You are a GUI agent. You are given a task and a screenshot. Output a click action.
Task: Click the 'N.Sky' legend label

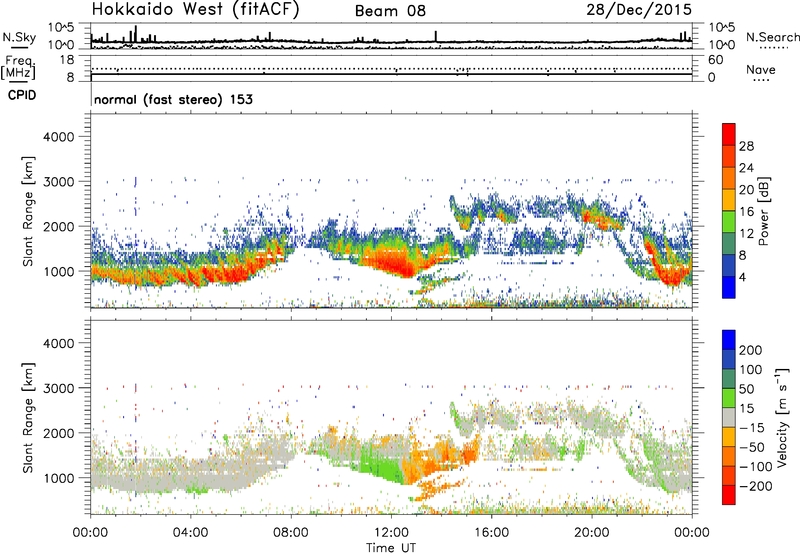coord(19,37)
